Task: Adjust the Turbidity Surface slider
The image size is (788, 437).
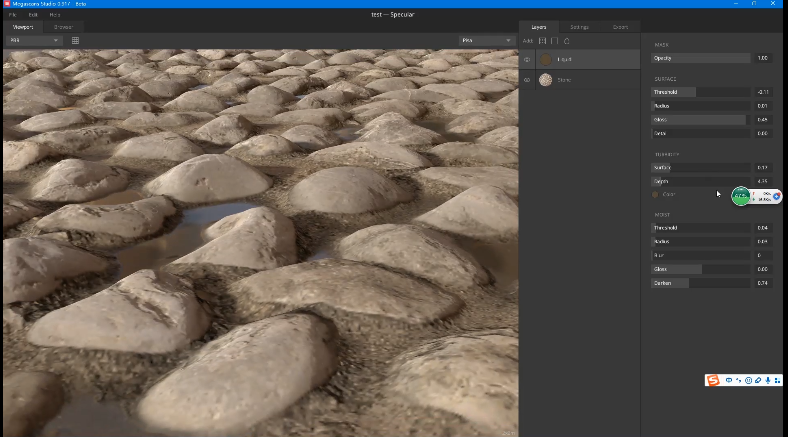Action: 701,168
